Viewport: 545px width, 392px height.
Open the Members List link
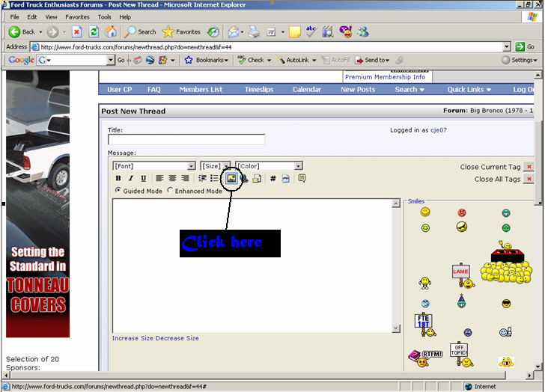(201, 90)
